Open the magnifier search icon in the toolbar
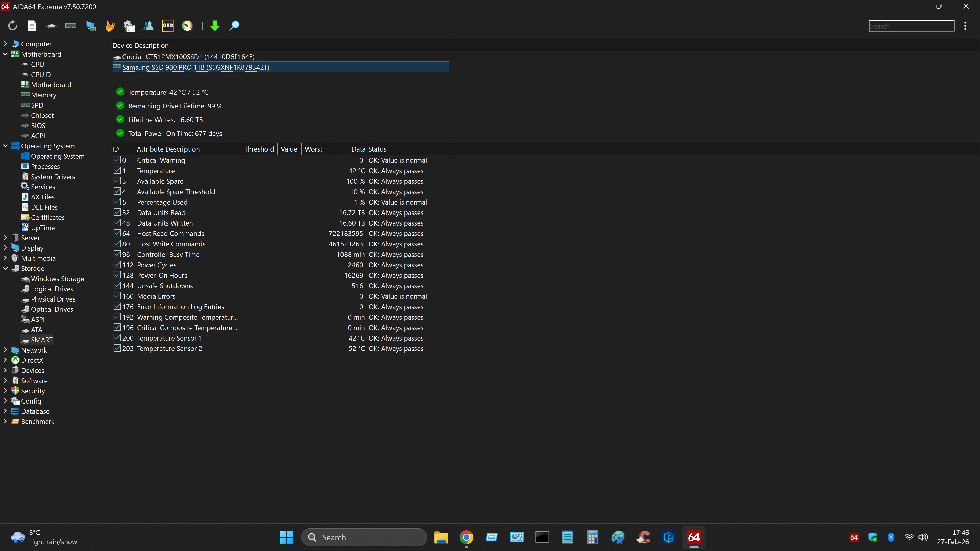Viewport: 980px width, 551px height. pos(234,26)
